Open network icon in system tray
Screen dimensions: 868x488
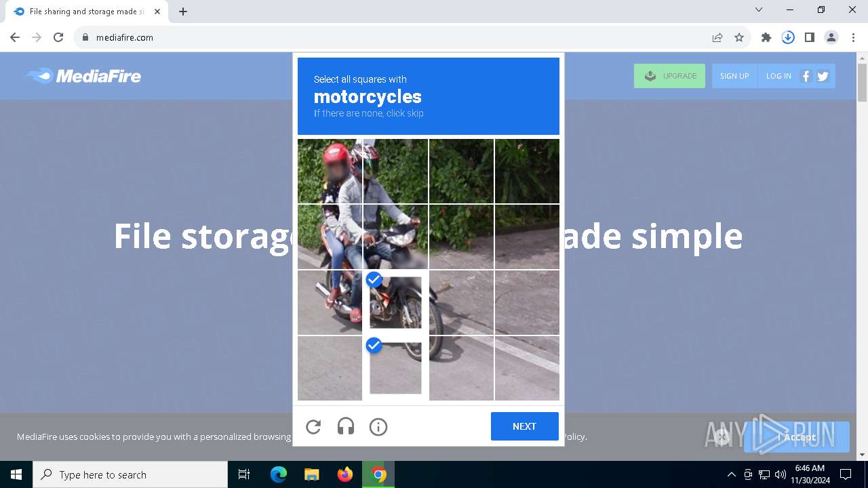point(764,474)
